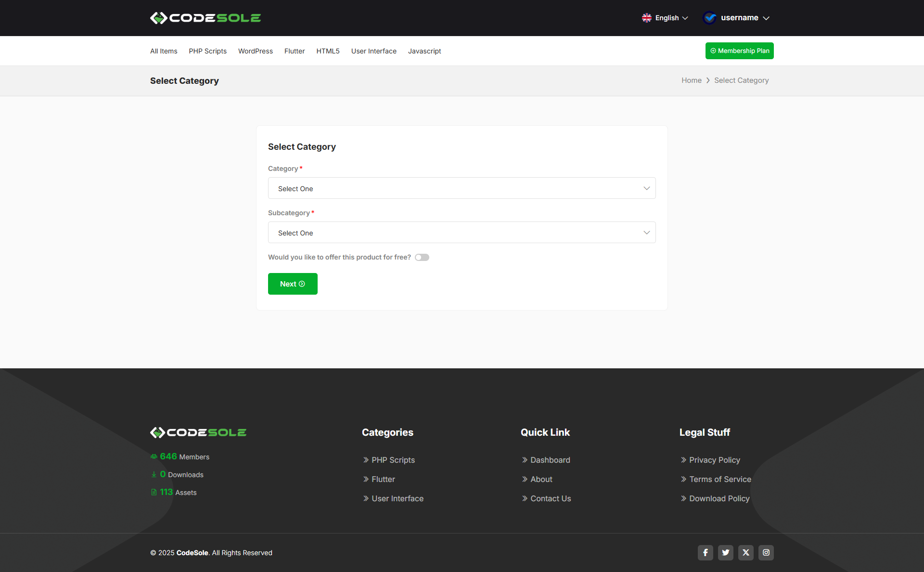This screenshot has width=924, height=572.
Task: Open the Subcategory select dropdown
Action: [462, 233]
